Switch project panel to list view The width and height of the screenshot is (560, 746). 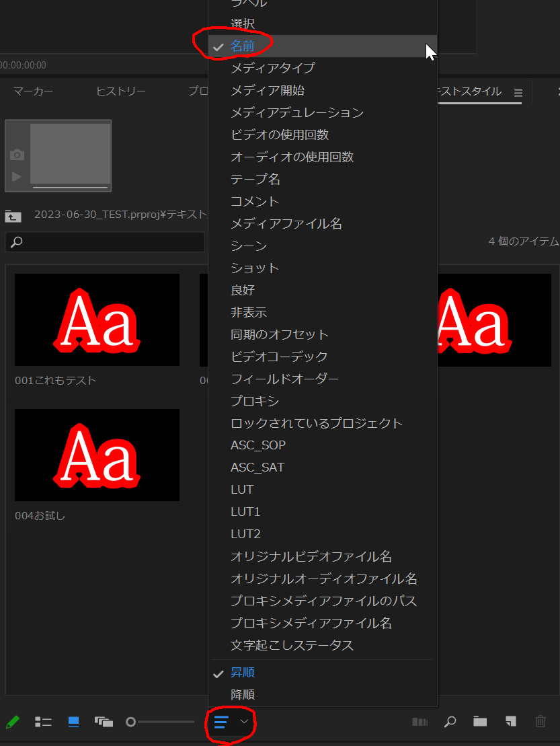point(43,722)
